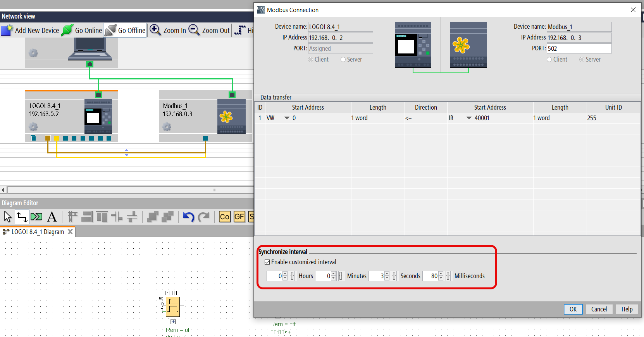Open settings gear on the PC device

tap(33, 53)
